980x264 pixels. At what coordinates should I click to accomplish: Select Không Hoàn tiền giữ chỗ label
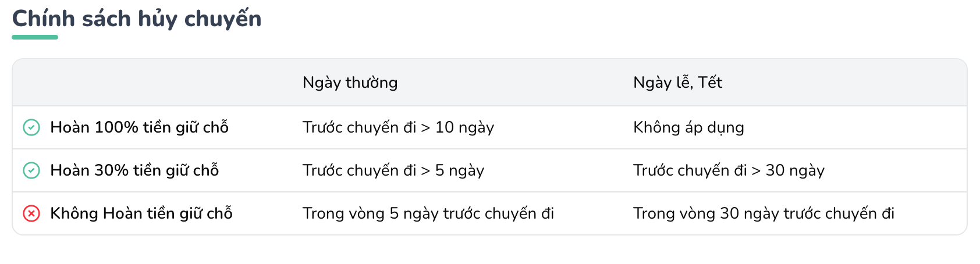pos(141,213)
